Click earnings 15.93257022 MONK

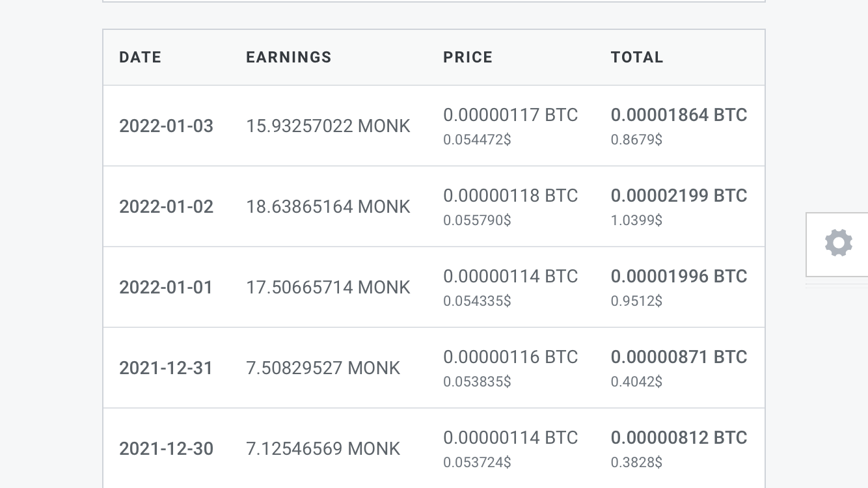(x=328, y=126)
